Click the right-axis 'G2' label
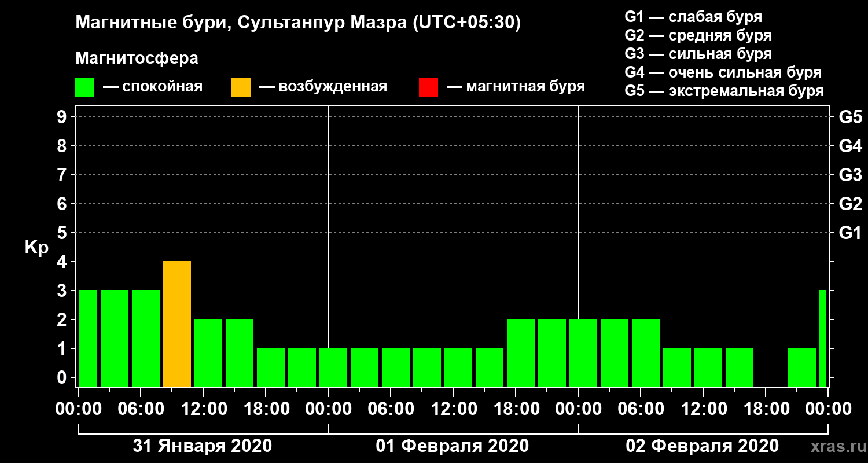This screenshot has width=868, height=463. (x=850, y=204)
